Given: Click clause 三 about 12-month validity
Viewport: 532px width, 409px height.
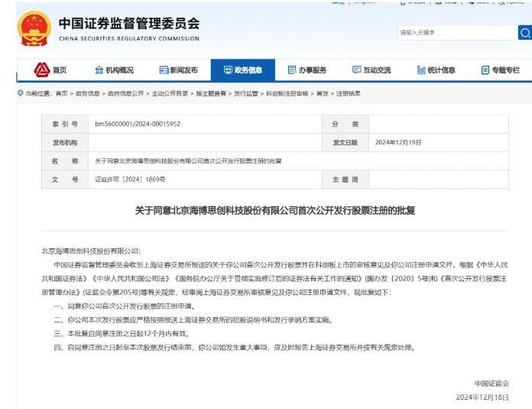Looking at the screenshot, I should pos(122,333).
